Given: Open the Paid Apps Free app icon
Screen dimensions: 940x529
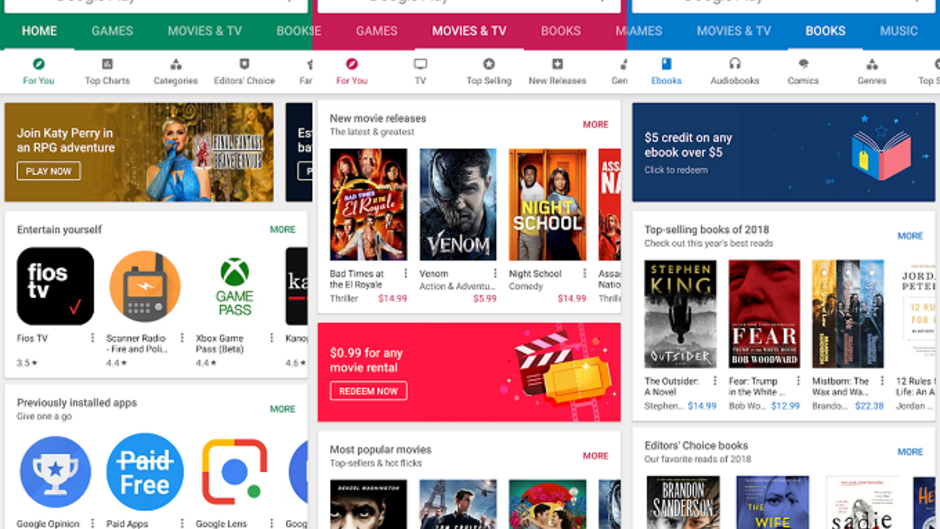Looking at the screenshot, I should click(144, 471).
